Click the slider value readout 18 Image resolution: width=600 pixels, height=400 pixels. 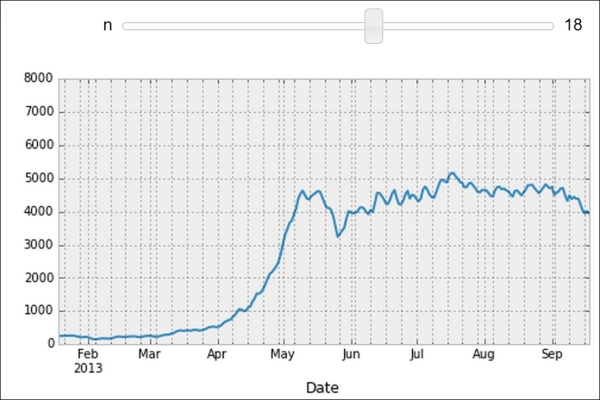pyautogui.click(x=573, y=25)
